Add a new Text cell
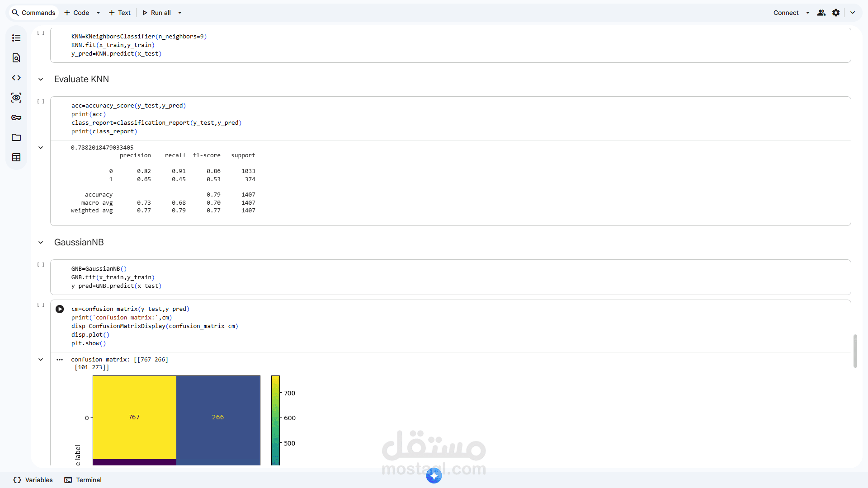The width and height of the screenshot is (868, 488). [120, 13]
